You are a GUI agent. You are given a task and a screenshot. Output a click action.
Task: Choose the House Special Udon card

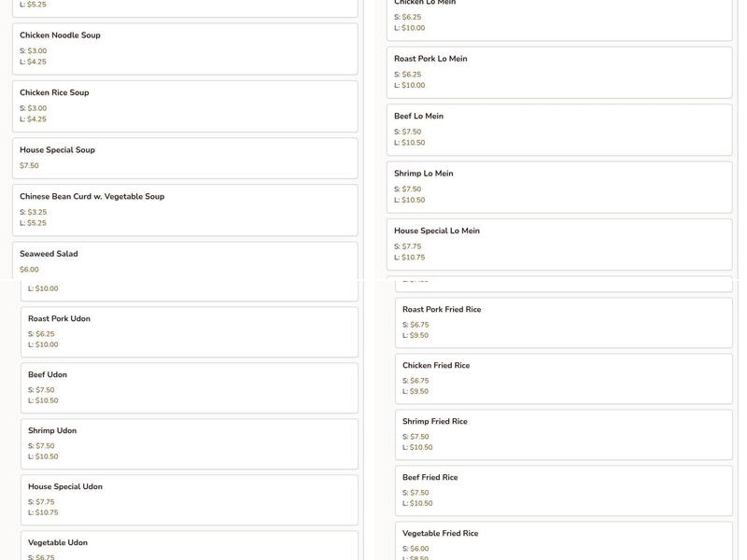189,499
